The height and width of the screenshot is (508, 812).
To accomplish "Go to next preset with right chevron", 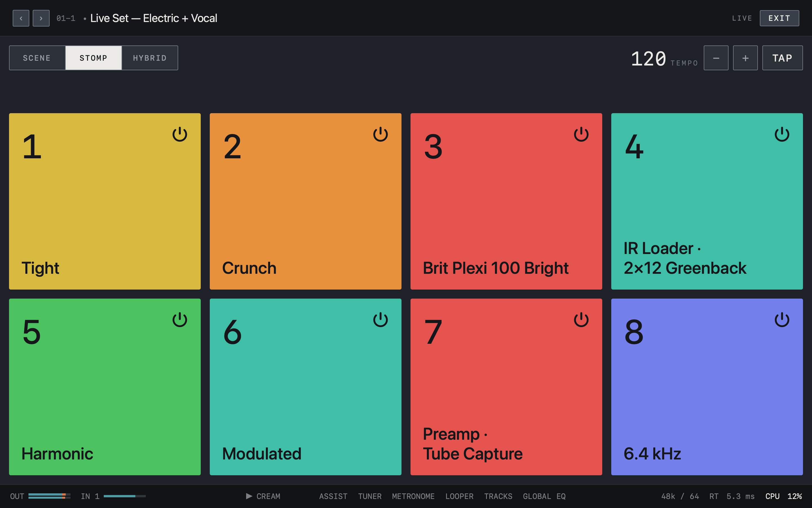I will pos(41,18).
